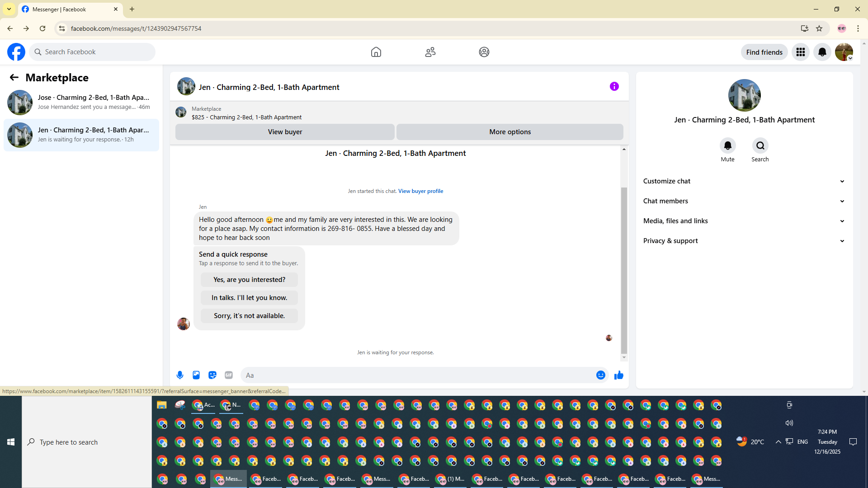Open the browser three-dot menu

point(858,28)
